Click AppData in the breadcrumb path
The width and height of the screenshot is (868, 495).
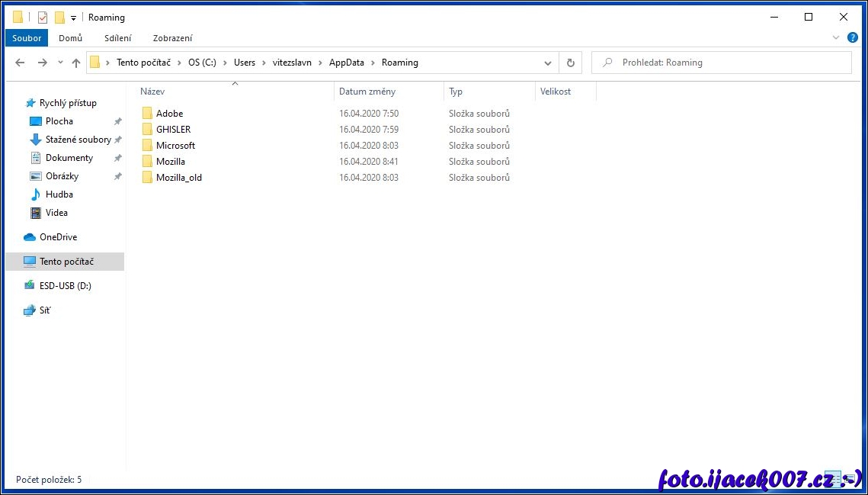tap(347, 63)
